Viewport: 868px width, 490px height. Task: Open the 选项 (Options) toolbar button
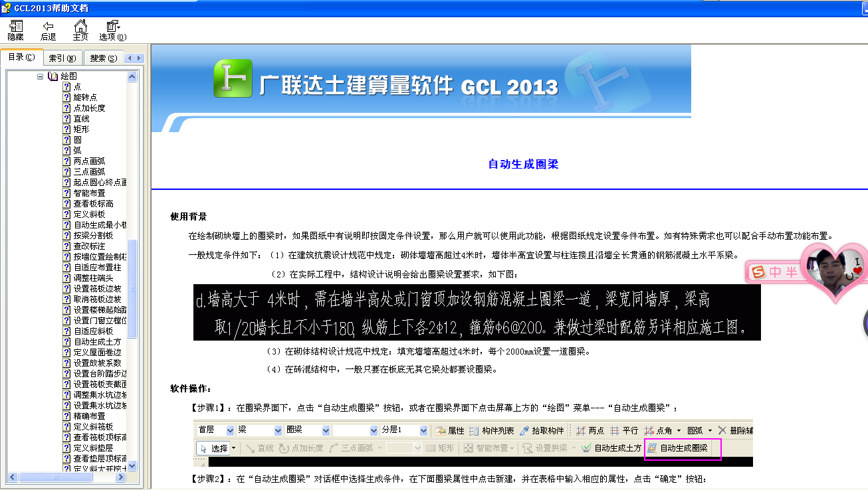113,30
